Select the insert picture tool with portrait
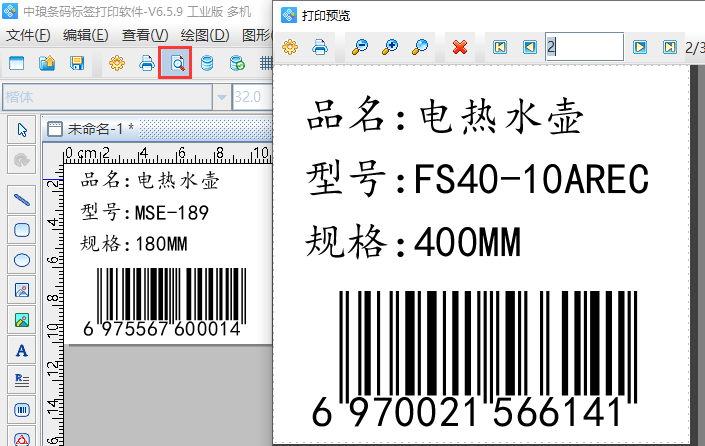705x446 pixels. (22, 290)
